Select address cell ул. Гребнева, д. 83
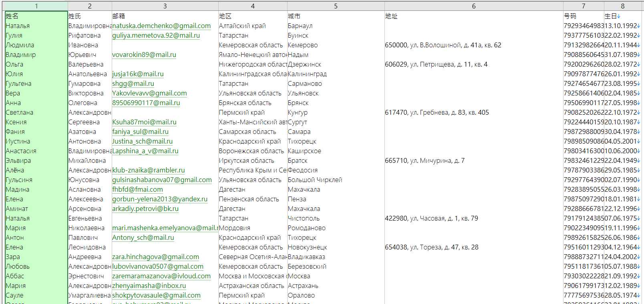The height and width of the screenshot is (304, 644). 474,112
